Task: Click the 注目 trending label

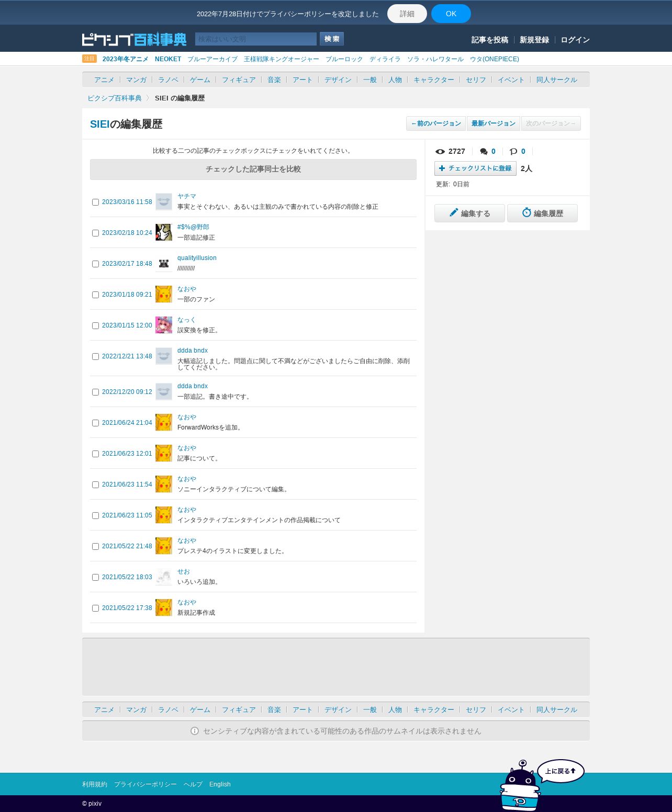Action: coord(89,59)
